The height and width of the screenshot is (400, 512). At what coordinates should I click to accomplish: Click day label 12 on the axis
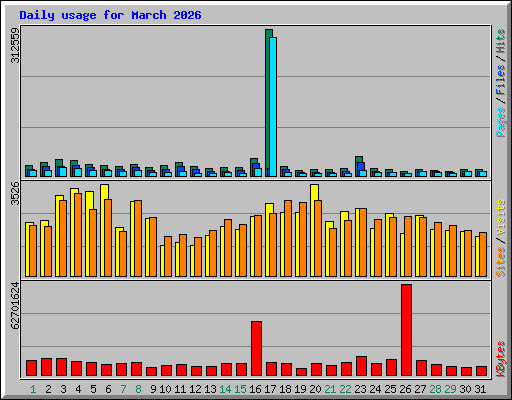pyautogui.click(x=195, y=389)
